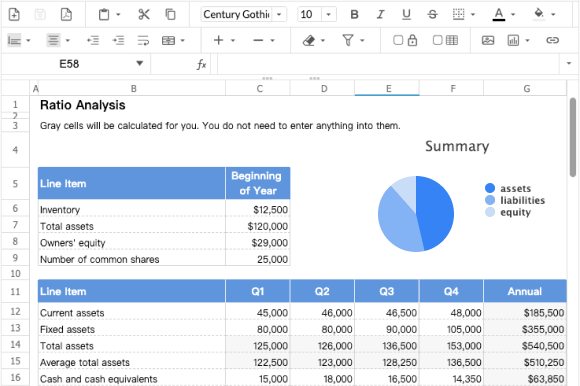Click the insert chart icon

point(513,40)
